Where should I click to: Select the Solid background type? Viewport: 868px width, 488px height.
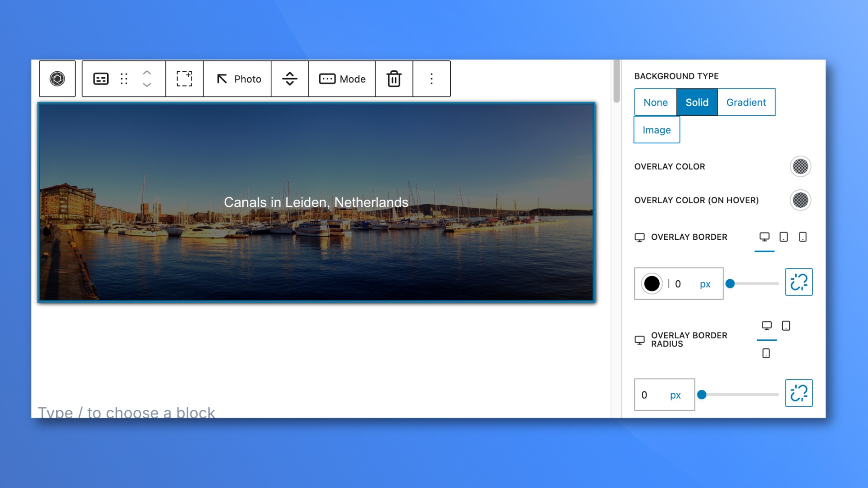click(697, 103)
